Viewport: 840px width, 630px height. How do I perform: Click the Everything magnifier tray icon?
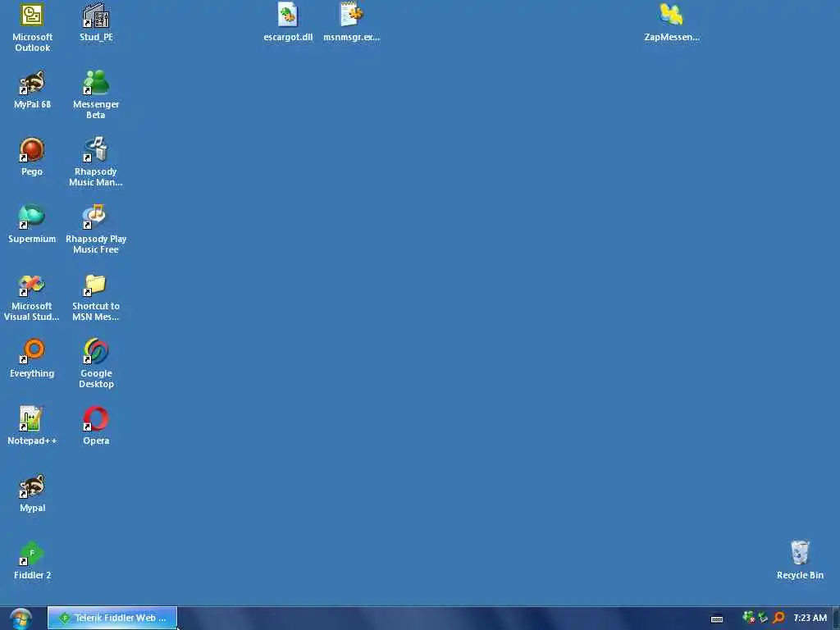click(778, 618)
